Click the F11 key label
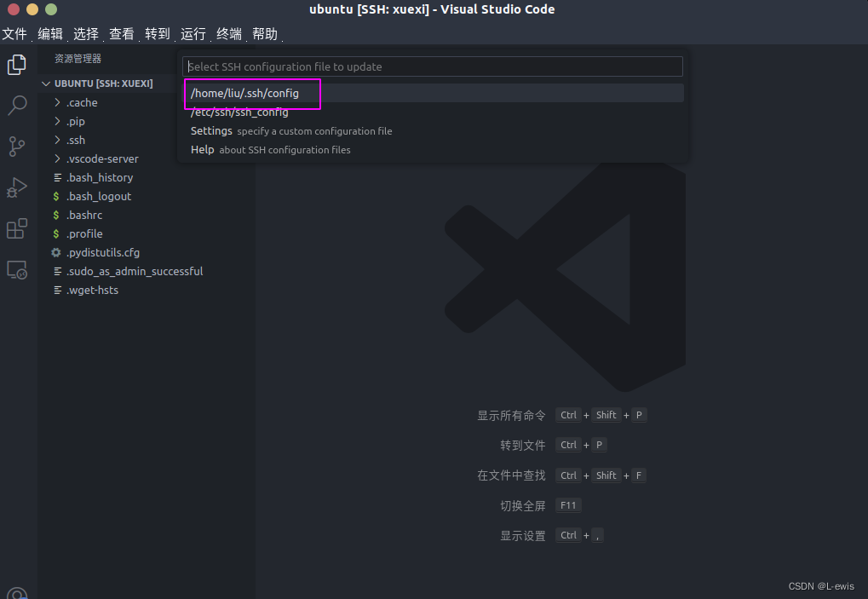The width and height of the screenshot is (868, 599). (x=568, y=505)
